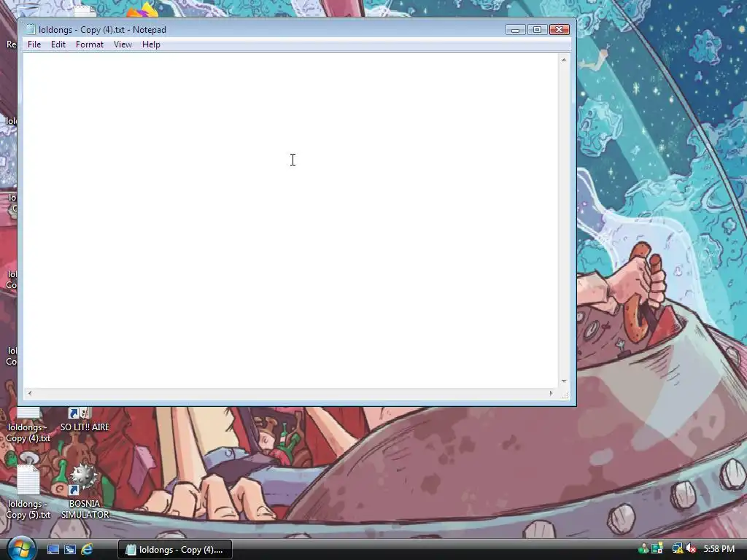747x560 pixels.
Task: Open the Edit menu in Notepad
Action: click(x=58, y=44)
